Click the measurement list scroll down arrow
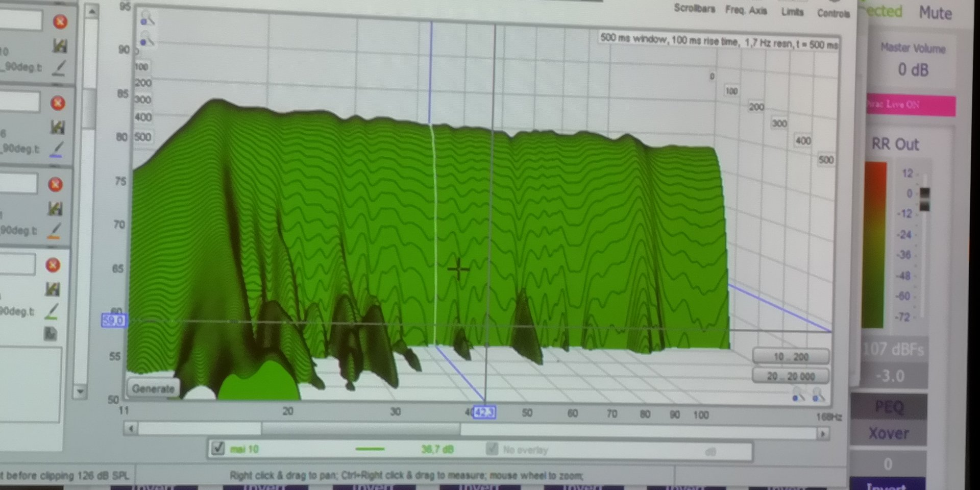Image resolution: width=980 pixels, height=490 pixels. [80, 391]
